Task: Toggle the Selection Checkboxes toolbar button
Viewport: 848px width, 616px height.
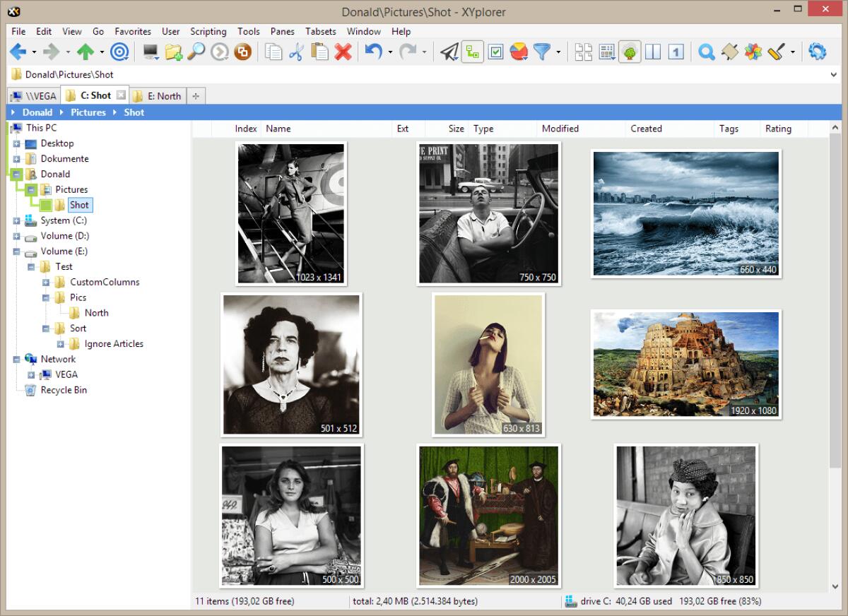Action: tap(495, 52)
